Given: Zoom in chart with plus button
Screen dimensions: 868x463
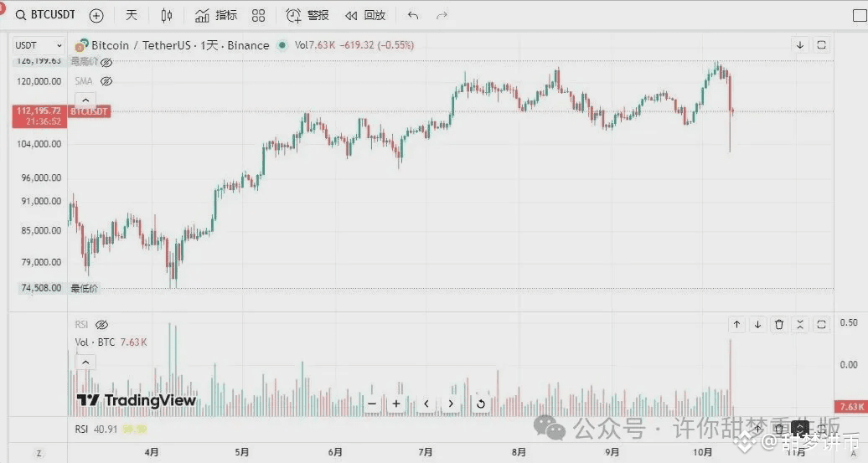Looking at the screenshot, I should 396,404.
